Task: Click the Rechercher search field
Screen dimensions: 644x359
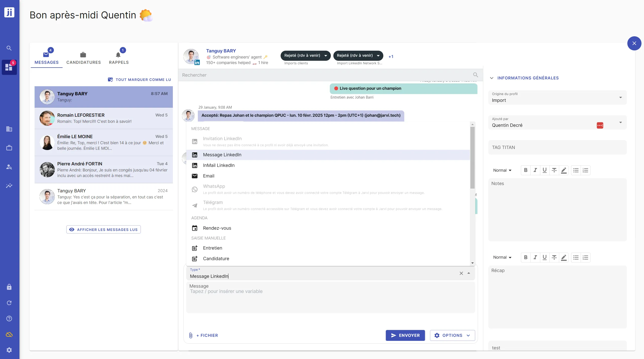Action: 303,75
